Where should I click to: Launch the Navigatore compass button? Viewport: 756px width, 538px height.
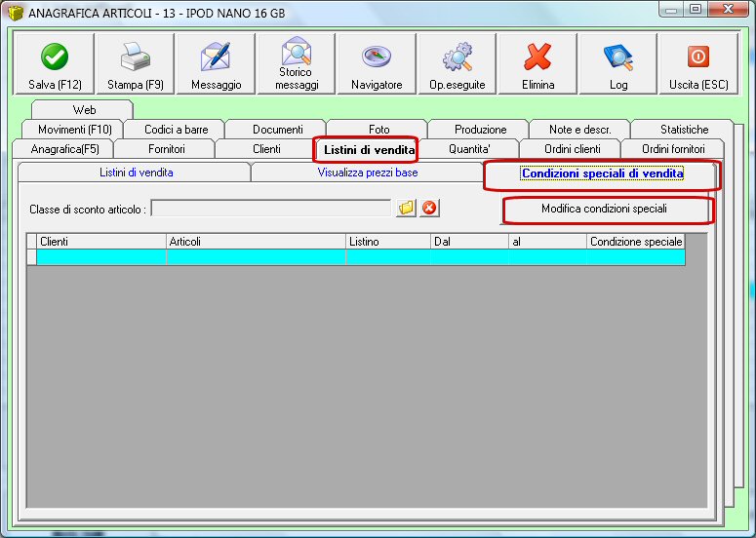click(x=377, y=63)
